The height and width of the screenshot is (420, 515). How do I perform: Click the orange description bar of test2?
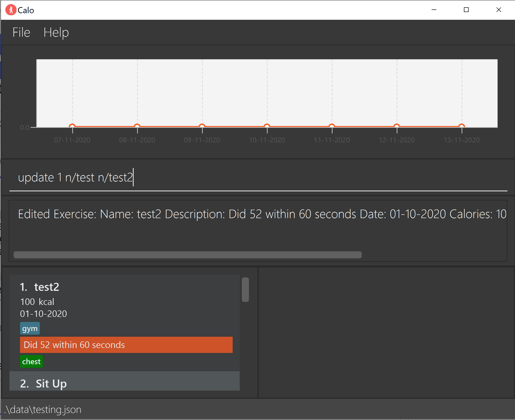(126, 345)
